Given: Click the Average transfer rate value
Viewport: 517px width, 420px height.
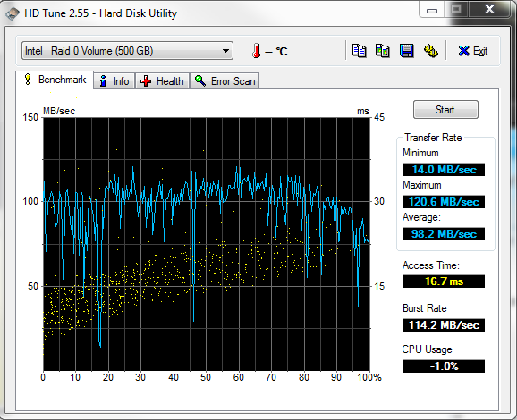Looking at the screenshot, I should tap(444, 234).
